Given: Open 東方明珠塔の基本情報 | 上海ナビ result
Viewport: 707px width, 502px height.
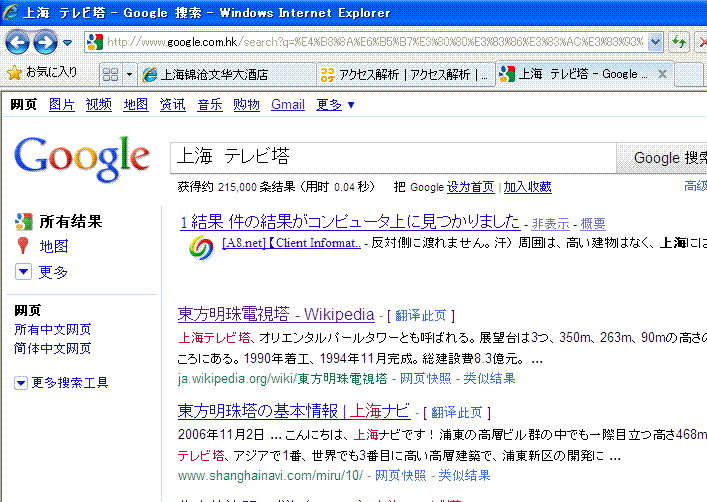Looking at the screenshot, I should coord(294,411).
